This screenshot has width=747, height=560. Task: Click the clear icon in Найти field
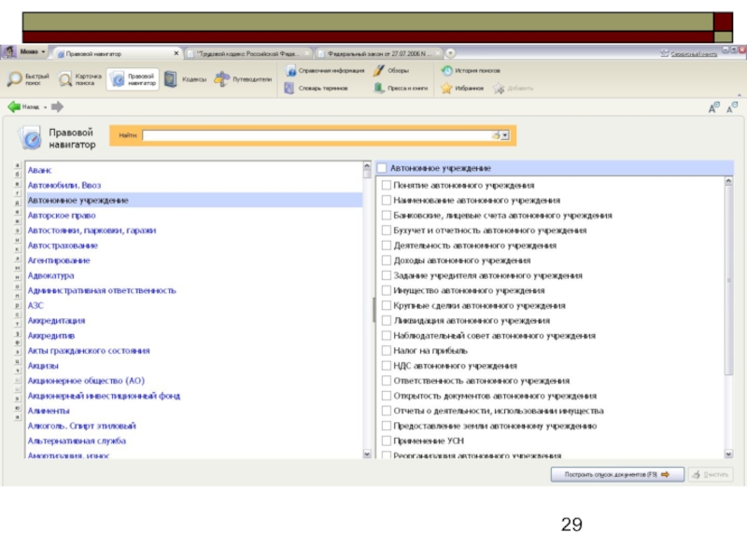click(x=497, y=135)
